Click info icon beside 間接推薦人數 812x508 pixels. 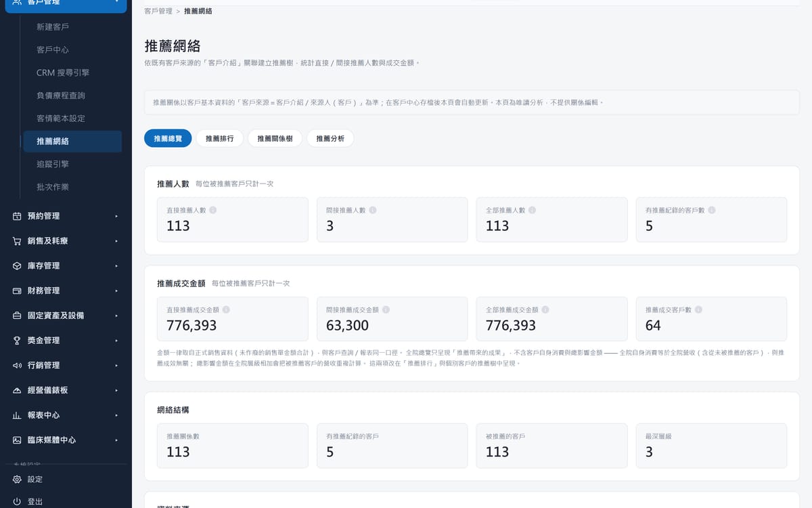point(372,210)
